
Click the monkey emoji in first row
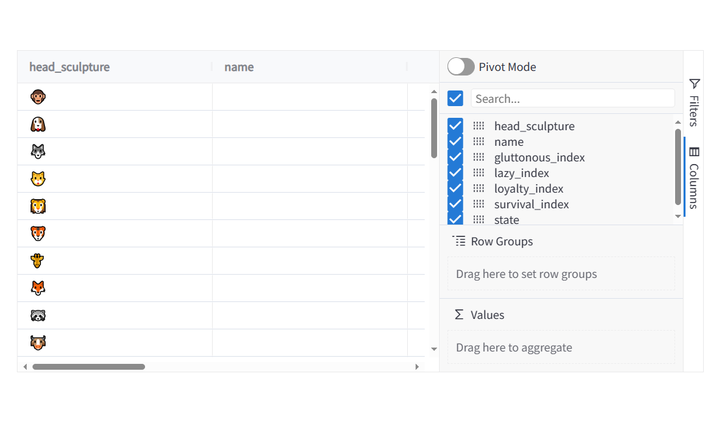[x=38, y=97]
